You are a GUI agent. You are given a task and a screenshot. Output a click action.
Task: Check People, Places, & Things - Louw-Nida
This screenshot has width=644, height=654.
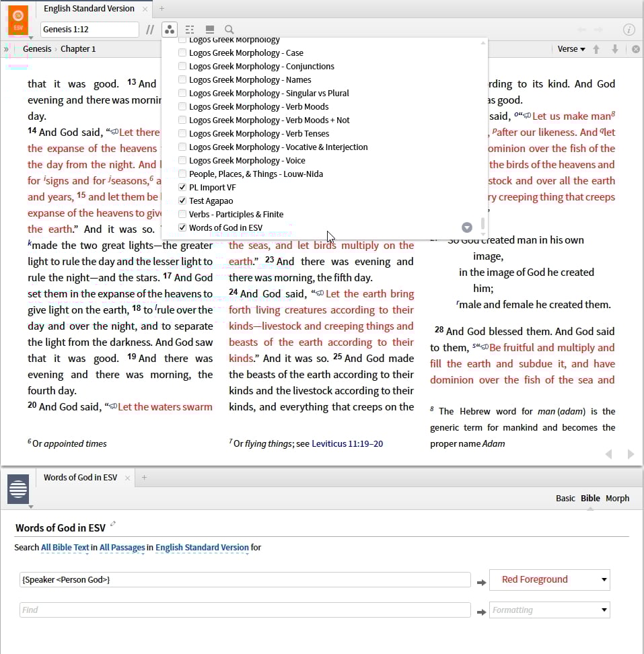click(182, 174)
